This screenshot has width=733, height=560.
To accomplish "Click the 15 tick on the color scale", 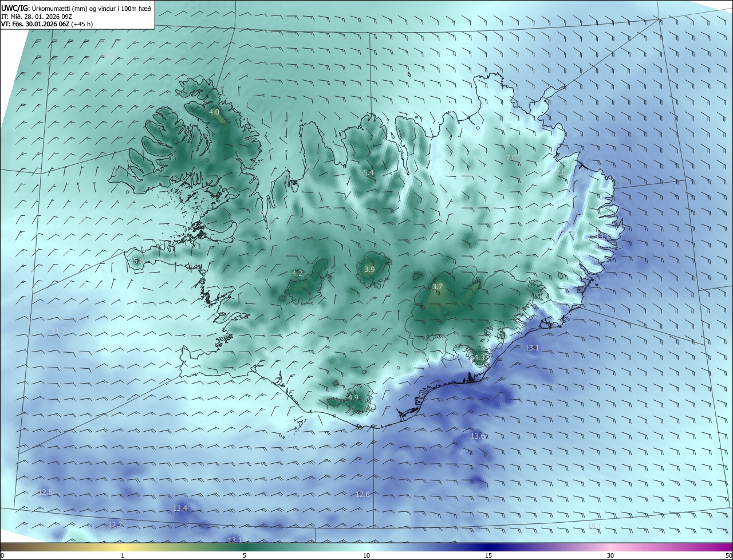I will click(x=488, y=556).
